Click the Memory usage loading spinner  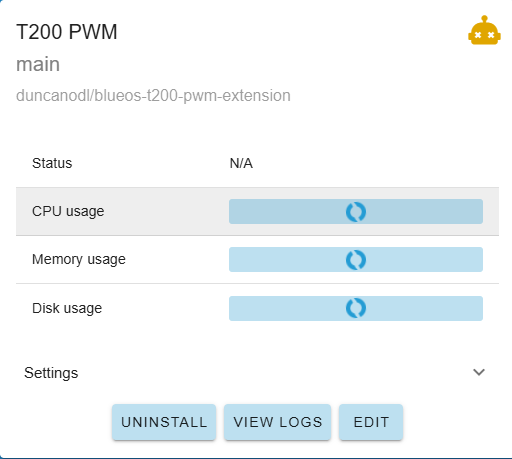(356, 260)
